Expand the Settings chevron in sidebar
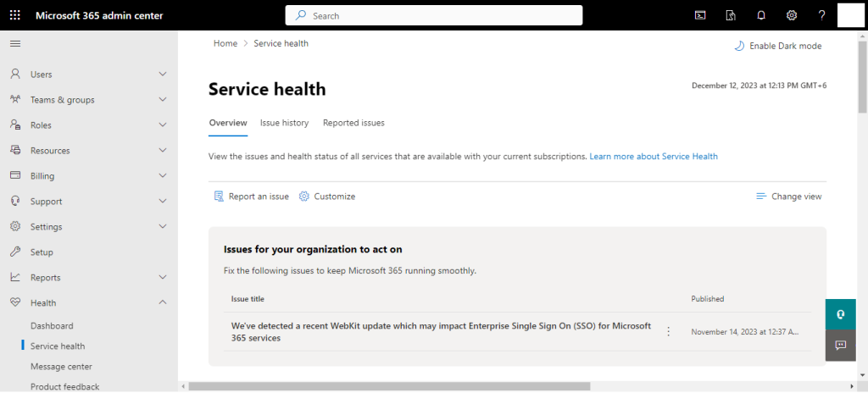This screenshot has width=868, height=393. click(x=163, y=226)
